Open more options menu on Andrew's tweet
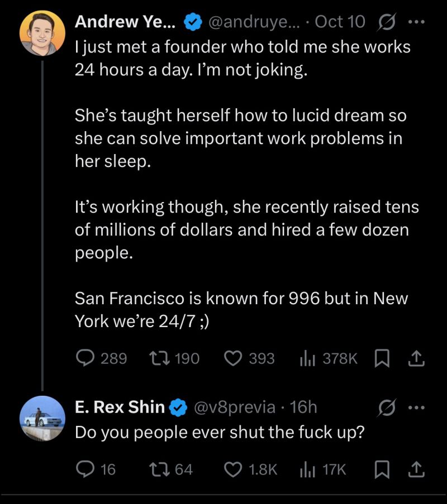Image resolution: width=447 pixels, height=504 pixels. [414, 22]
